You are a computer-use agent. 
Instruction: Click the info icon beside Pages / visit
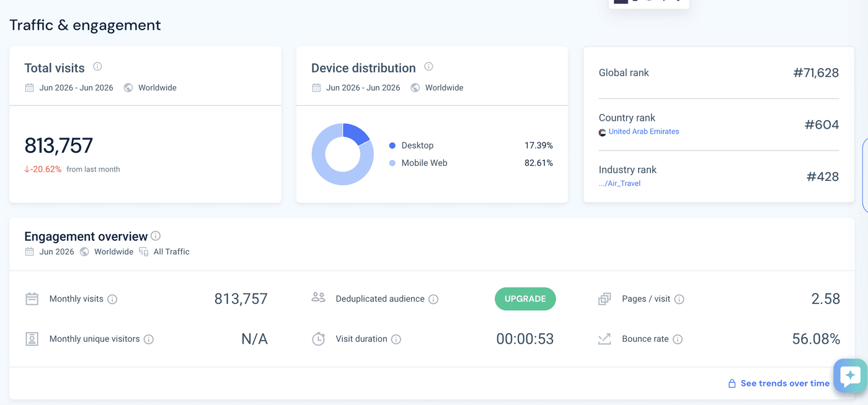click(679, 299)
